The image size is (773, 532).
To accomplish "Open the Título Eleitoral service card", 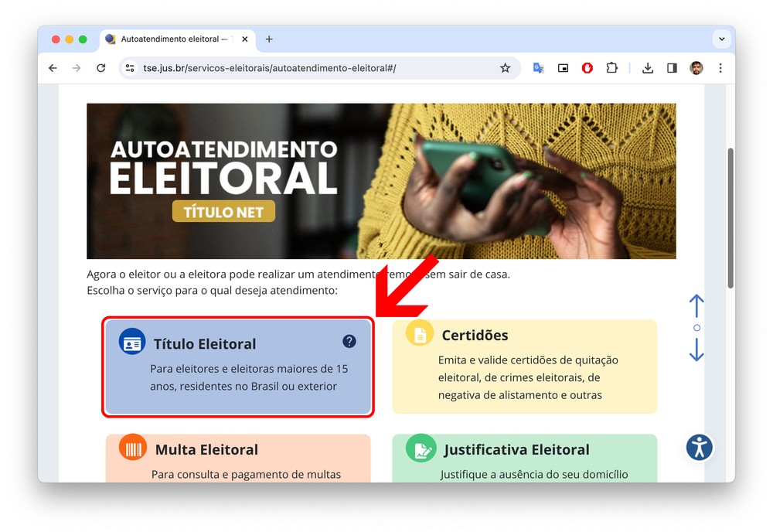I will point(238,367).
